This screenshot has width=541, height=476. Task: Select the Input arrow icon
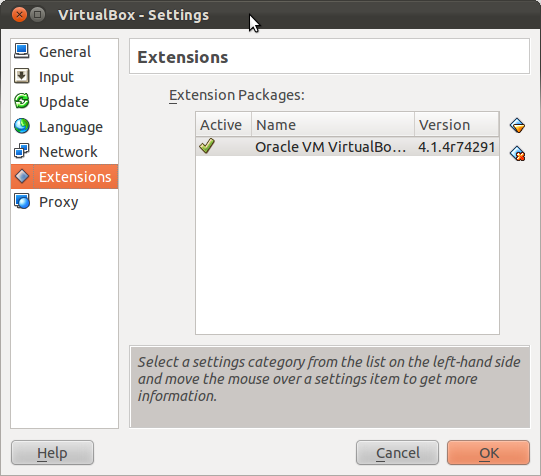coord(22,77)
